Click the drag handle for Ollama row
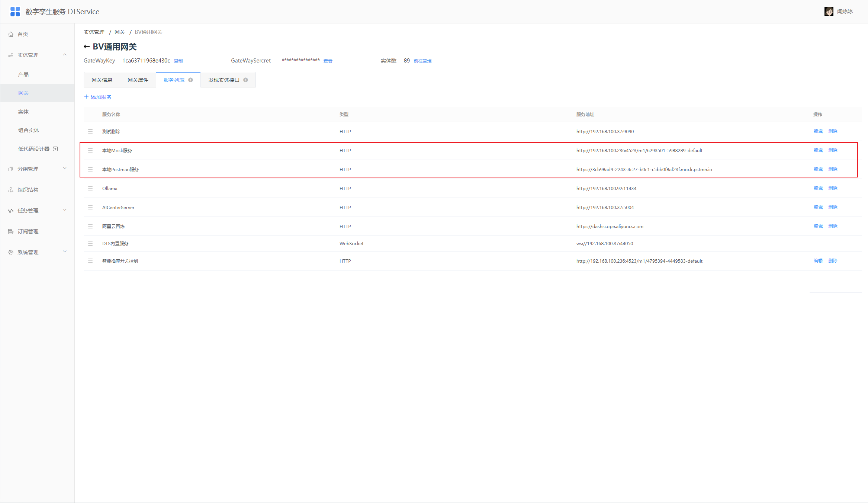868x503 pixels. pos(90,188)
